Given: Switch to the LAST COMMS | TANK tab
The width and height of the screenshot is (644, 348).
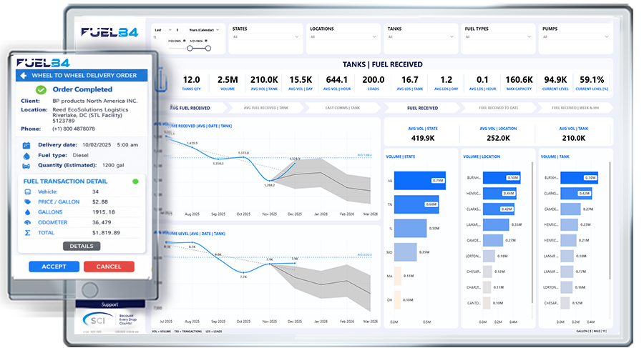Looking at the screenshot, I should click(x=343, y=108).
